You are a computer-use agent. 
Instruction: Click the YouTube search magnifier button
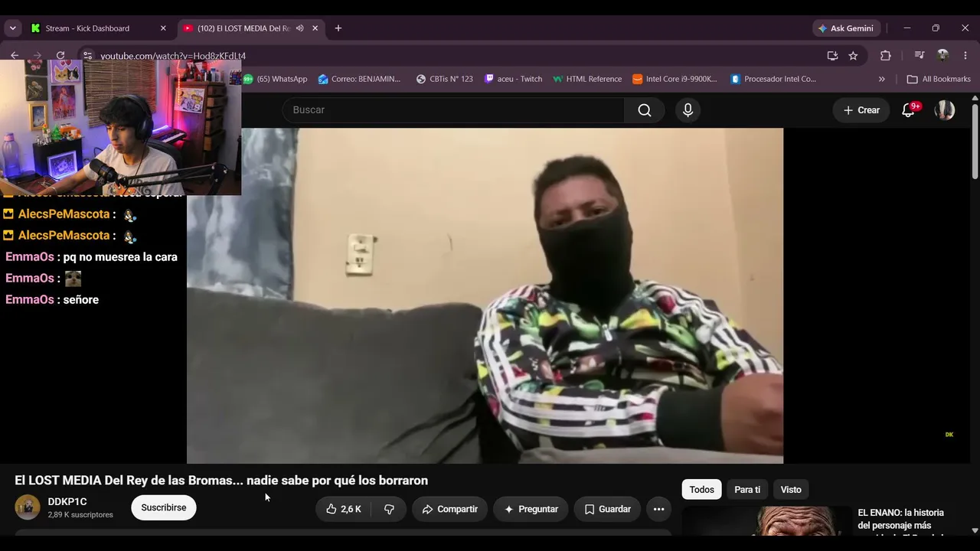tap(645, 110)
